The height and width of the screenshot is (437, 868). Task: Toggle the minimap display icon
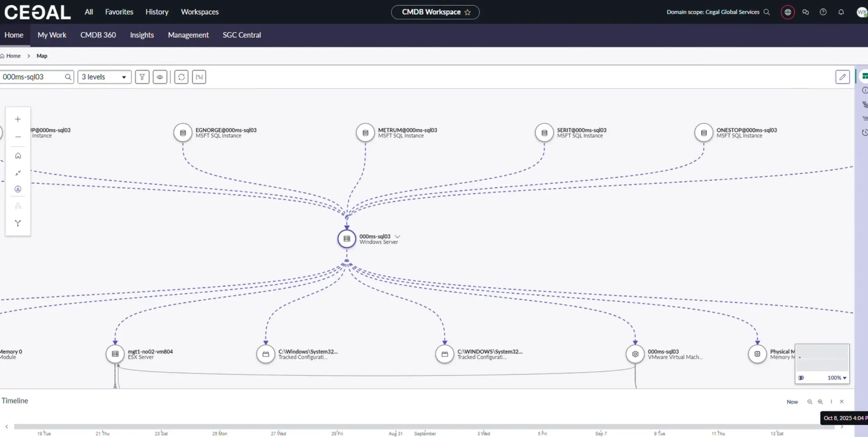click(x=801, y=378)
